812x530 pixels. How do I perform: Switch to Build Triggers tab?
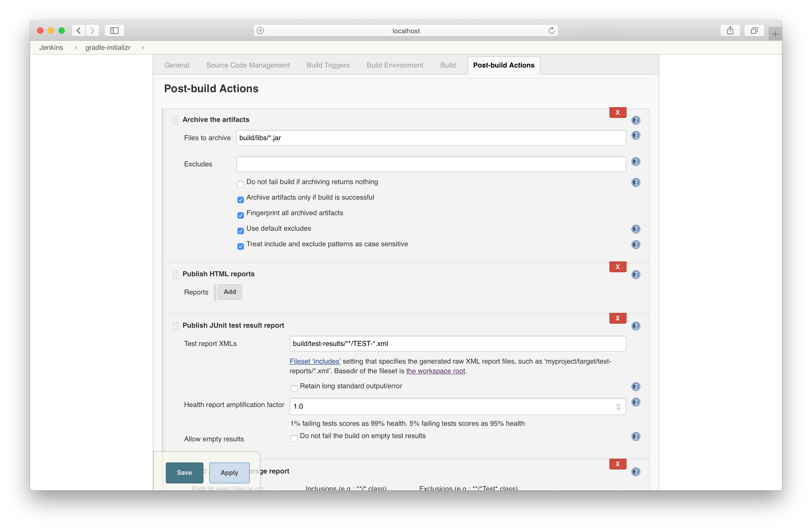(x=328, y=65)
